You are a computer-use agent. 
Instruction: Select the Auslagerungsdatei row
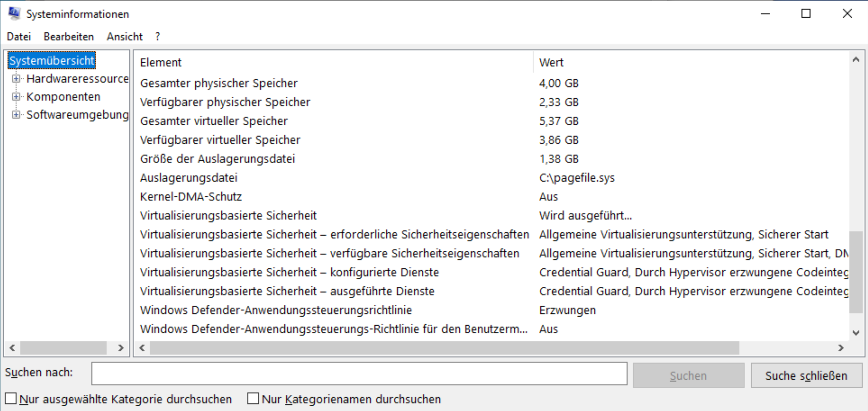pyautogui.click(x=492, y=178)
